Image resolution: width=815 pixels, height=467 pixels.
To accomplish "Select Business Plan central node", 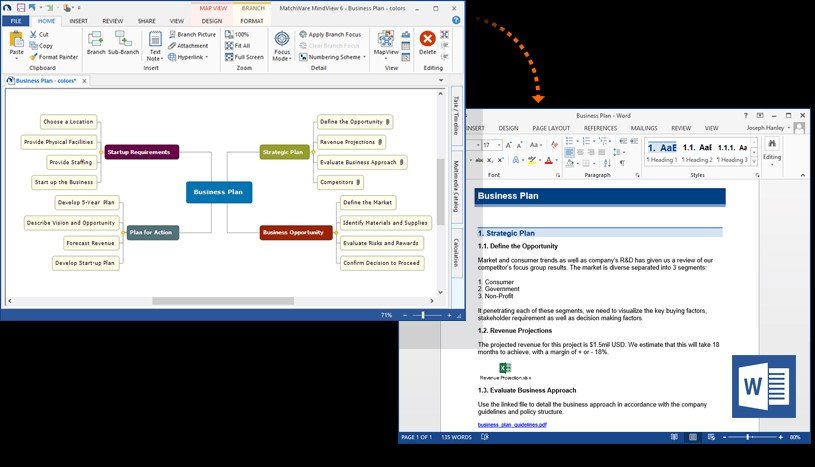I will pos(219,192).
